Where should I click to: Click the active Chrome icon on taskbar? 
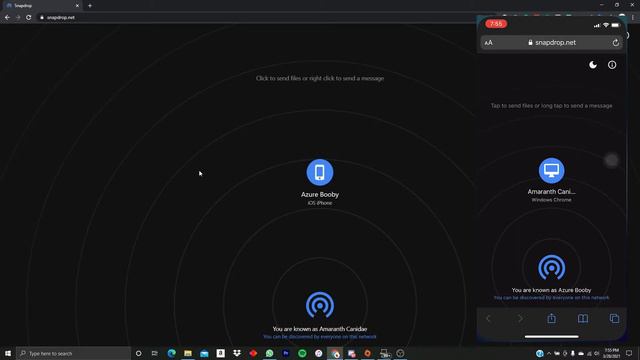point(335,353)
